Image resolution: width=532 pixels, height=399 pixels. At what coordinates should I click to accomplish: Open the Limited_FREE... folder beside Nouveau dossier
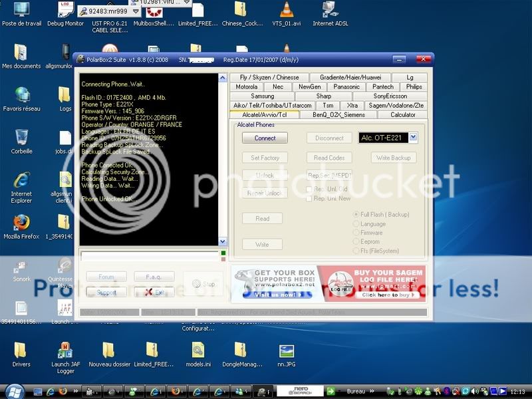coord(154,354)
